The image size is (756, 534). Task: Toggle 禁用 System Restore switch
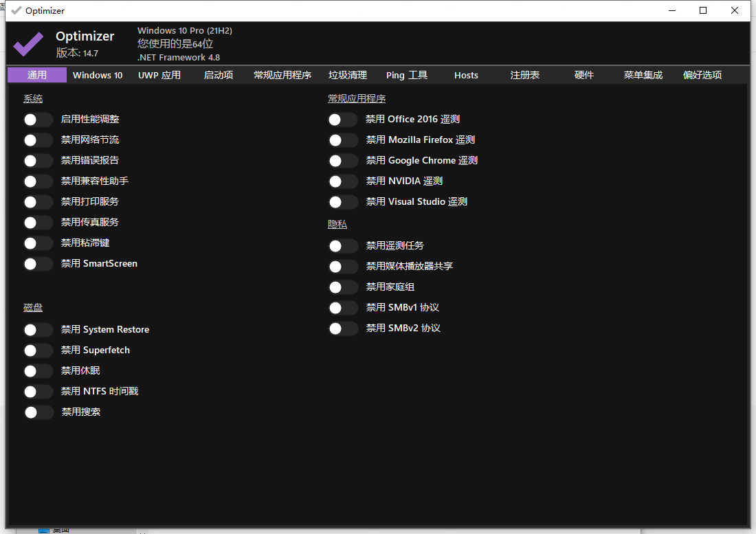pyautogui.click(x=38, y=330)
